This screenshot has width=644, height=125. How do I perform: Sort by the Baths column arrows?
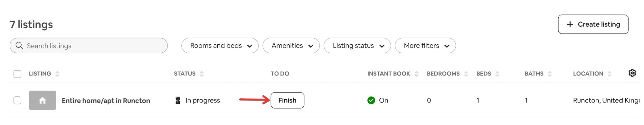coord(550,74)
